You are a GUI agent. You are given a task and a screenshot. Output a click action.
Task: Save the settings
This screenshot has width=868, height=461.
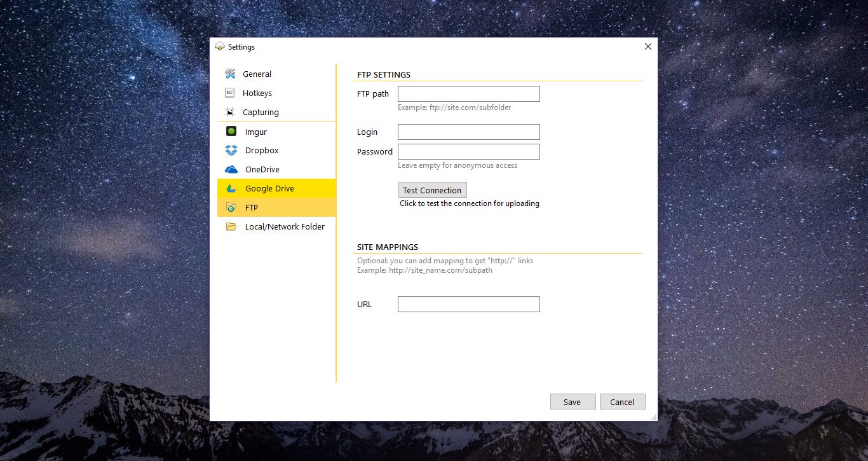(x=573, y=401)
